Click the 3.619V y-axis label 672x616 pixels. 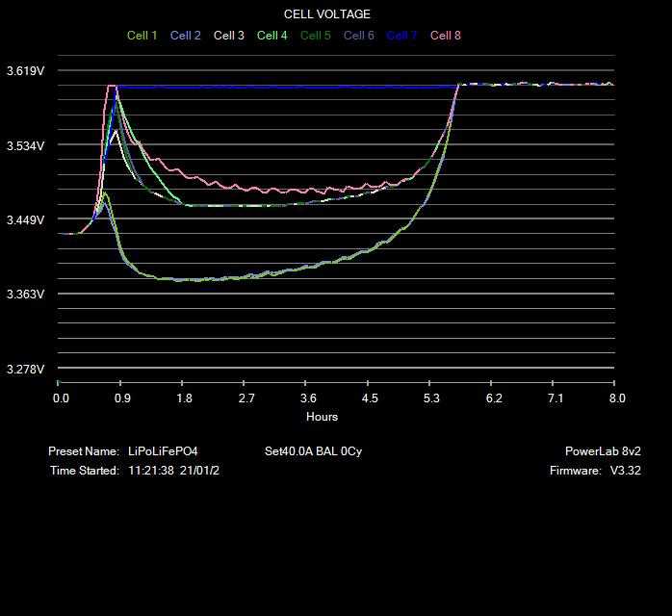pyautogui.click(x=25, y=71)
